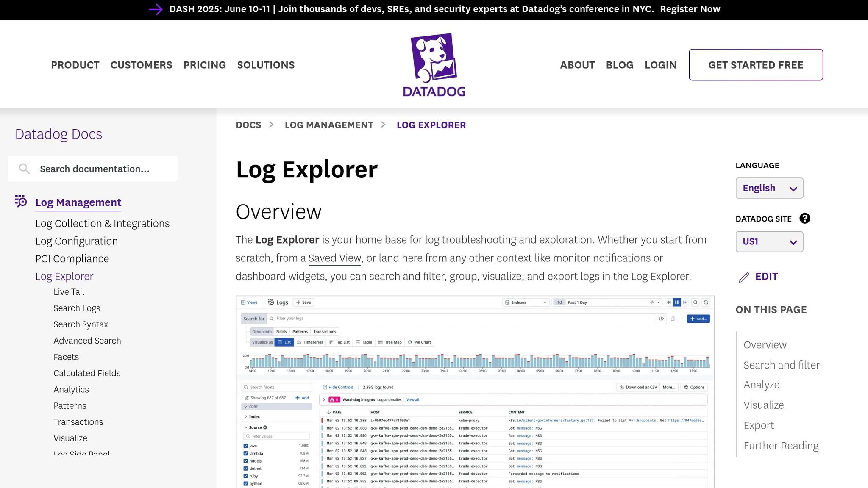Open the CUSTOMERS menu
Screen dimensions: 868x488
pyautogui.click(x=141, y=65)
